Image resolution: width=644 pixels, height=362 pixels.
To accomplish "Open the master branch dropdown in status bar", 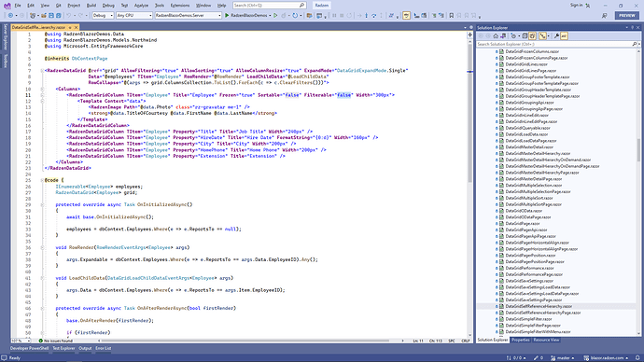I will pos(562,357).
